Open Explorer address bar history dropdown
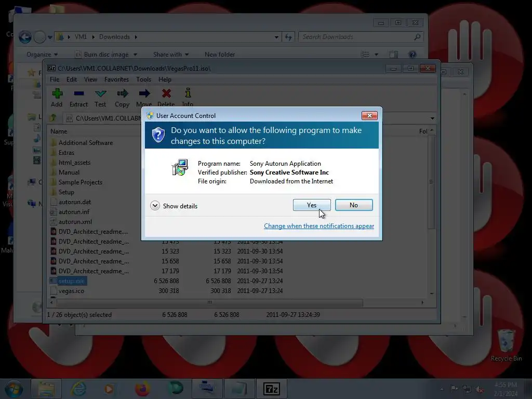Screen dimensions: 532x399 coord(276,37)
